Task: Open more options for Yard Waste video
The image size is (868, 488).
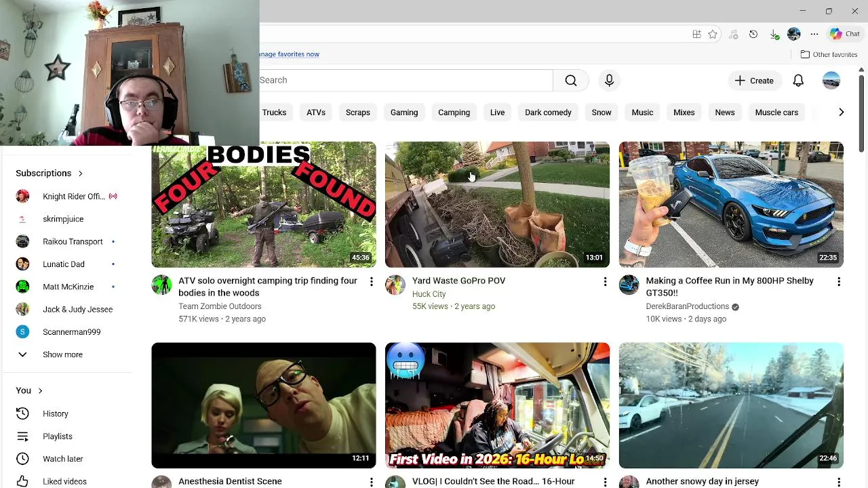Action: click(605, 281)
